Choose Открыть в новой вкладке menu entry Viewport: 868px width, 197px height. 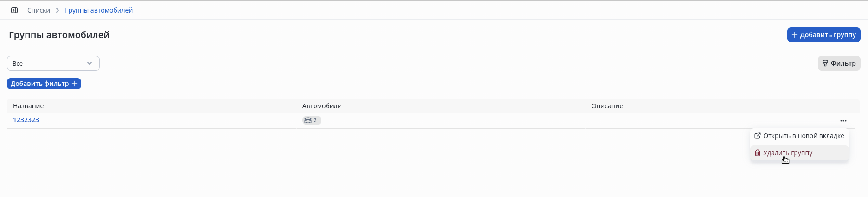coord(804,136)
